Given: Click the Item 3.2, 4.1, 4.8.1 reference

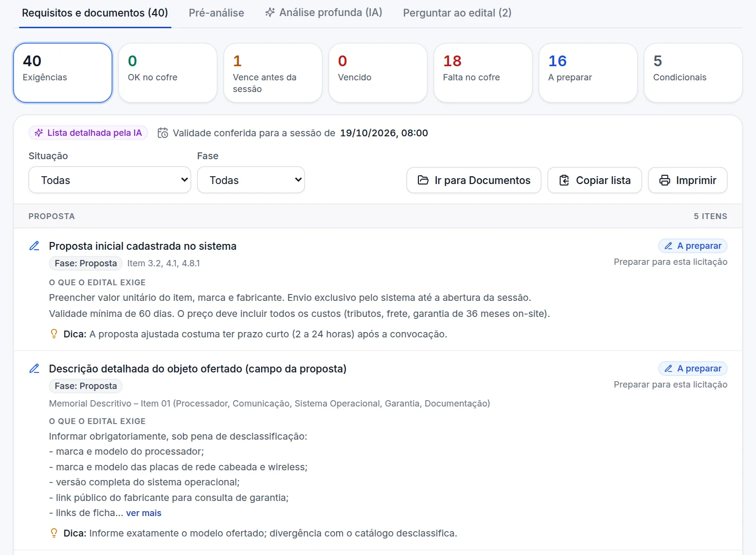Looking at the screenshot, I should tap(163, 263).
